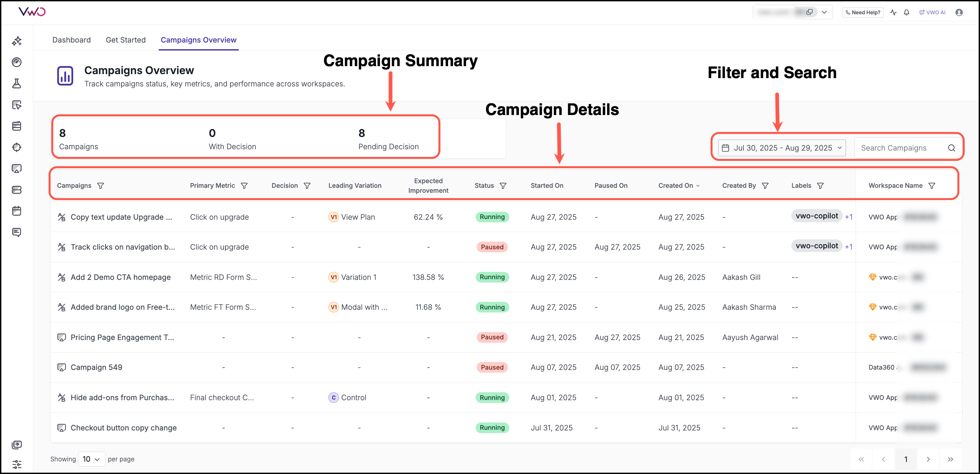The image size is (980, 474).
Task: Switch to the Get Started tab
Action: (x=125, y=40)
